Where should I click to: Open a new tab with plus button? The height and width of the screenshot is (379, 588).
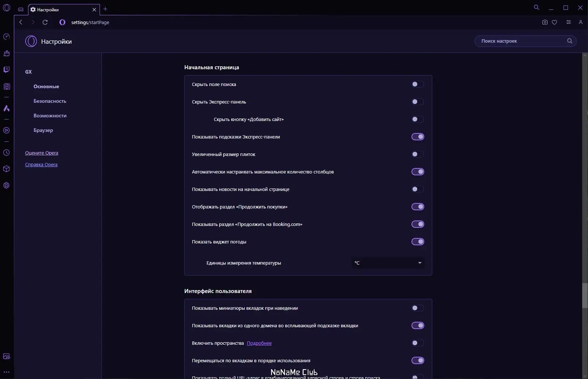point(105,9)
